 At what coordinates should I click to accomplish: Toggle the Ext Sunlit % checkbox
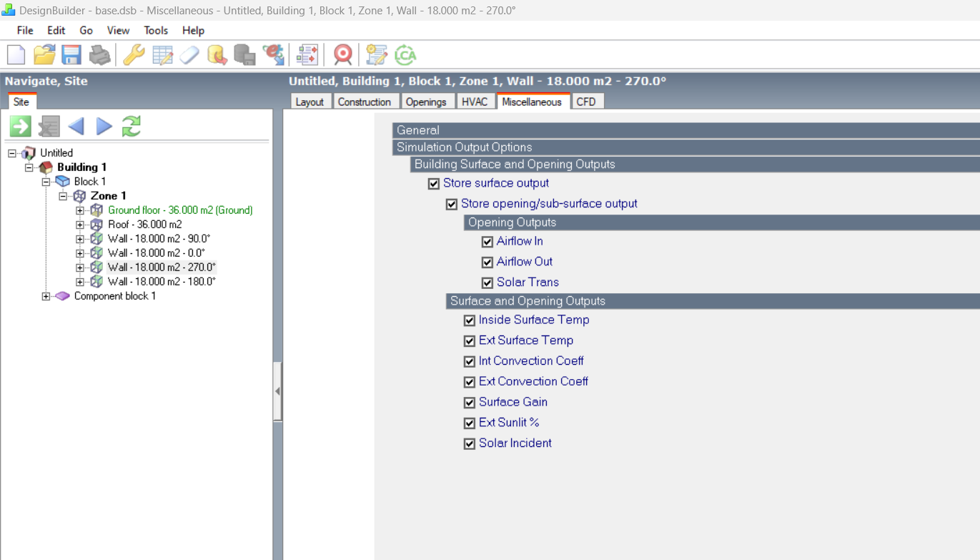coord(470,423)
